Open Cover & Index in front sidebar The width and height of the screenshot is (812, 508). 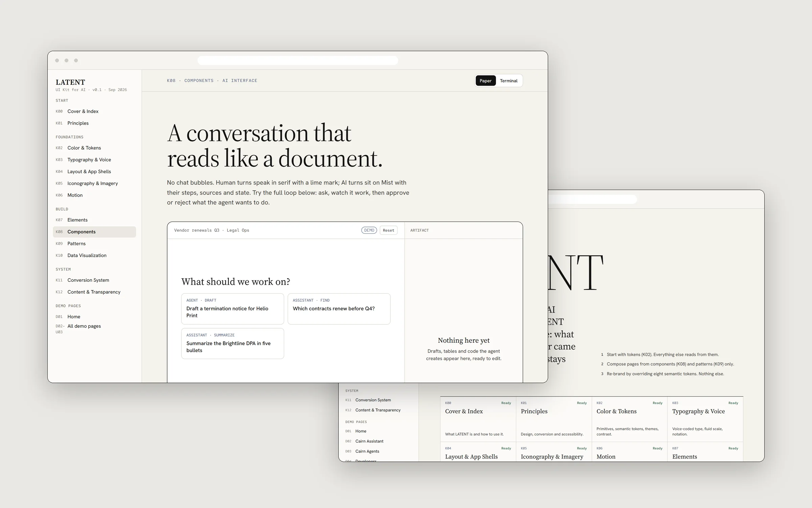tap(94, 111)
